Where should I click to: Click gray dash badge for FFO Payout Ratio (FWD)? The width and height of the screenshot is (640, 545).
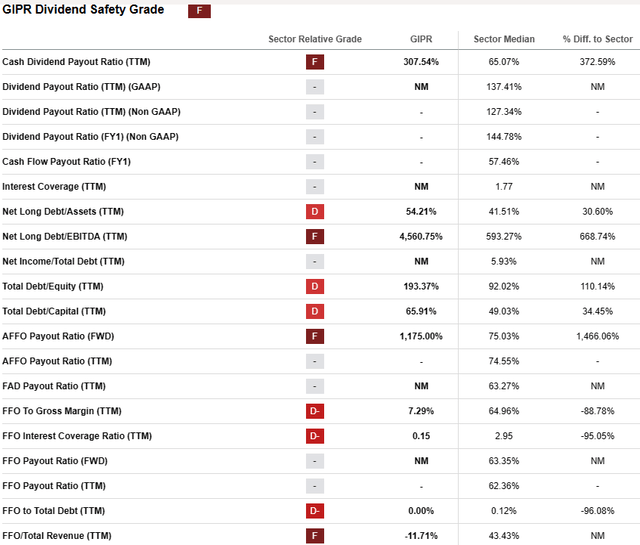pyautogui.click(x=315, y=461)
